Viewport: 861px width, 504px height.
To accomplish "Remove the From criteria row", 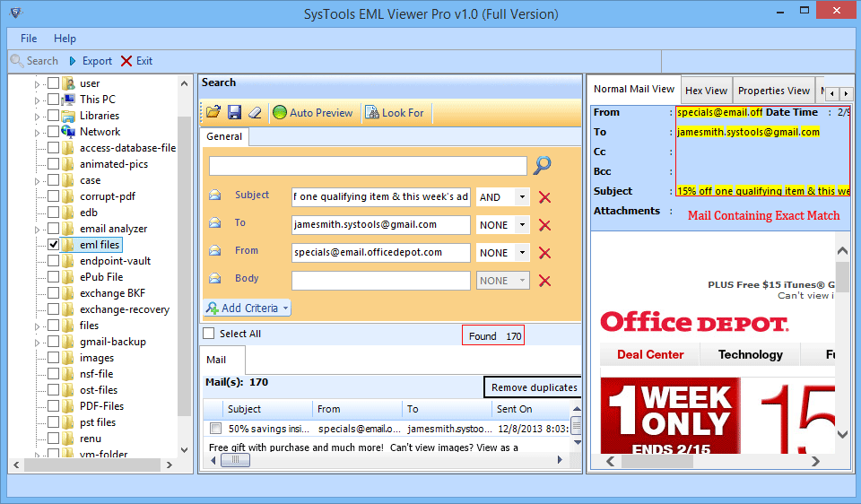I will coord(544,253).
